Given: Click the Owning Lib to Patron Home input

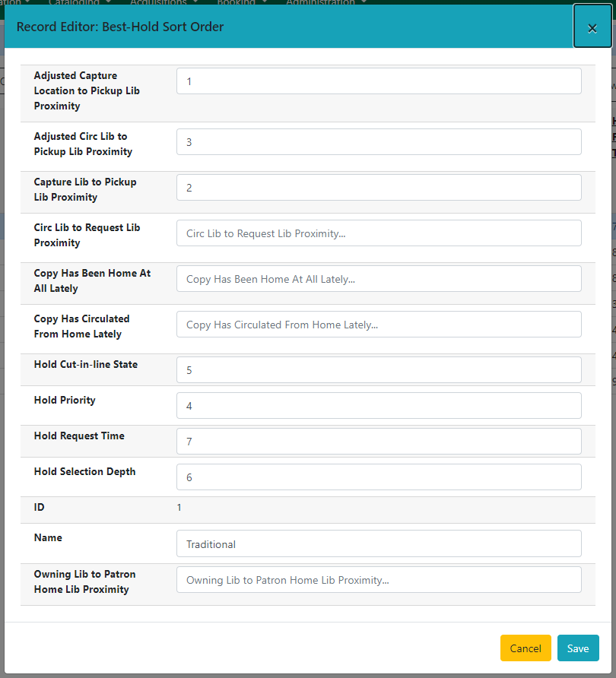Looking at the screenshot, I should (x=378, y=579).
